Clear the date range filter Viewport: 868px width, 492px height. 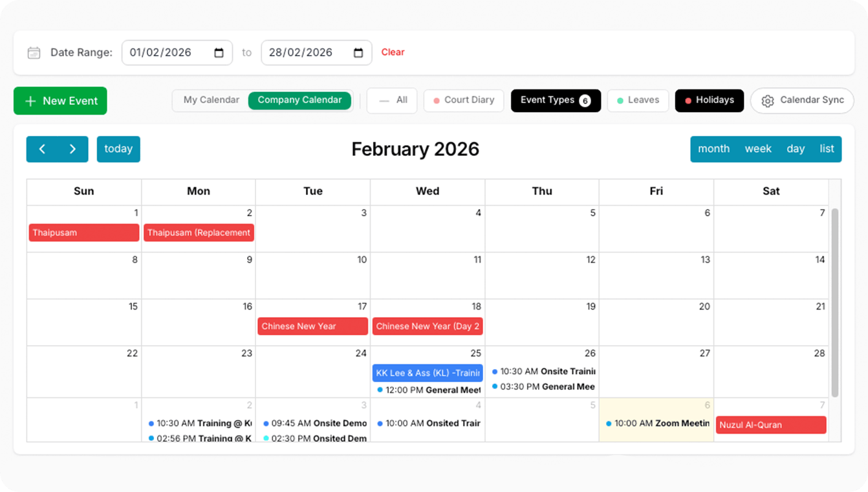pyautogui.click(x=393, y=52)
